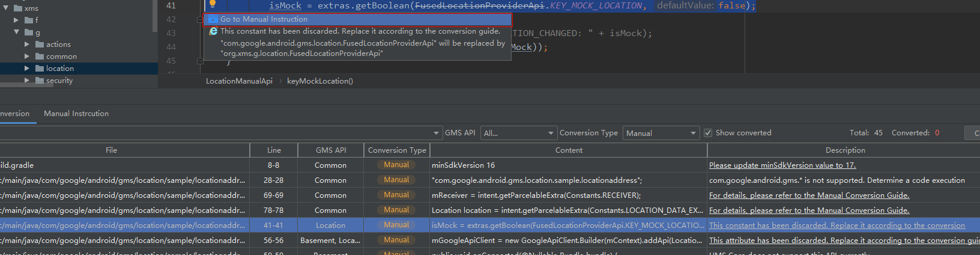Expand the common folder node
The height and width of the screenshot is (255, 980).
26,57
